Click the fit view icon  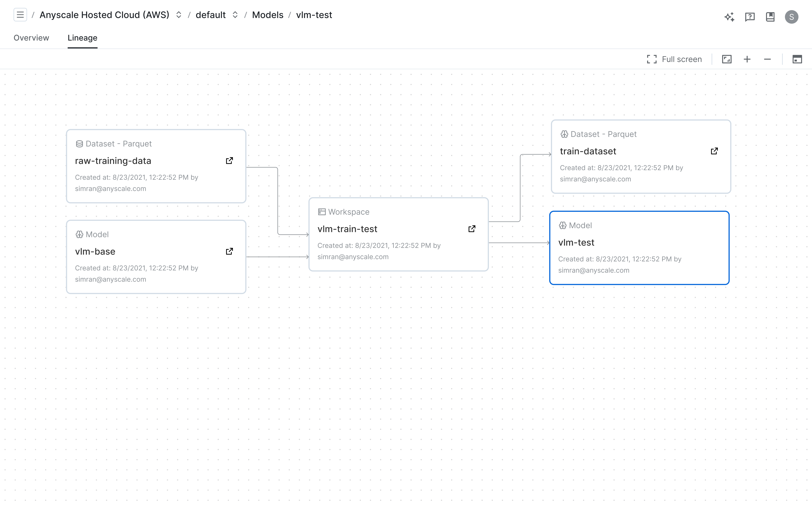[727, 59]
